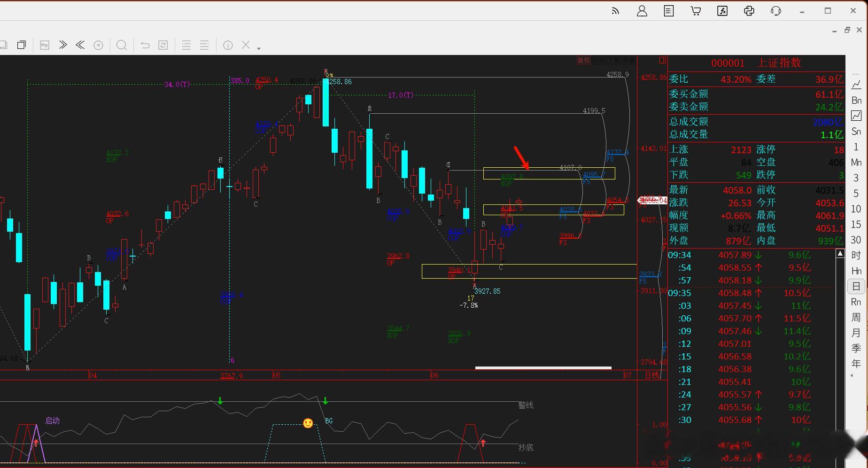
Task: Select the 周 weekly period
Action: 856,317
